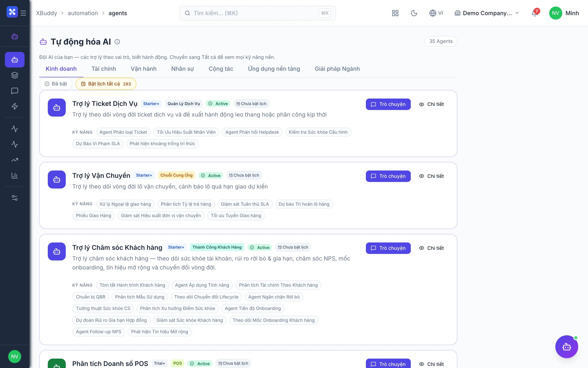Go to XBuddy breadcrumb link
588x368 pixels.
(47, 13)
